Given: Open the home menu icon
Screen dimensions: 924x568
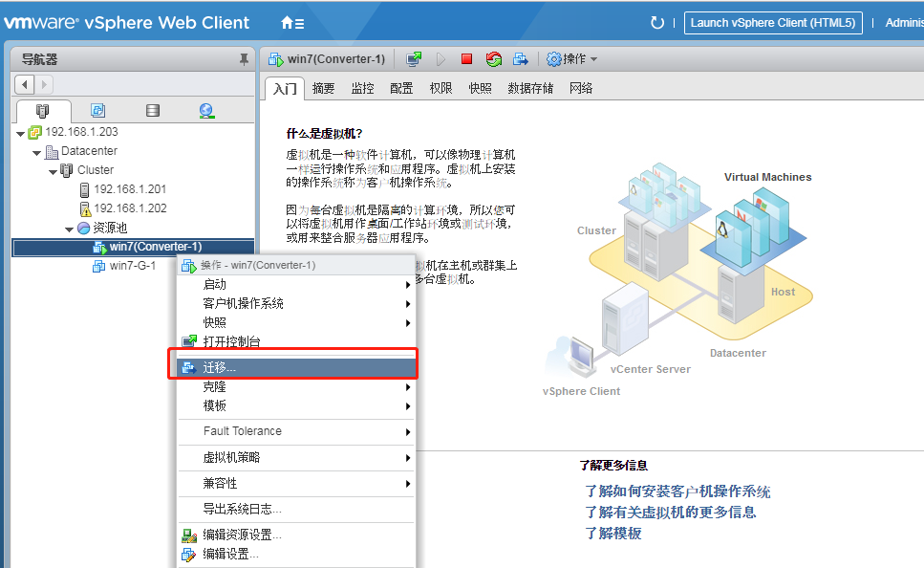Looking at the screenshot, I should [292, 24].
